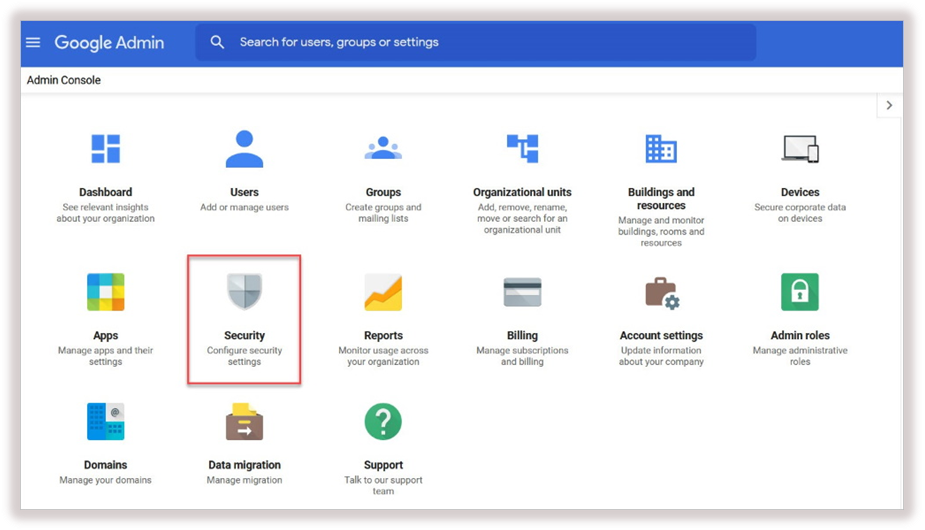Screen dimensions: 925x530
Task: Open the Support question mark icon
Action: pyautogui.click(x=383, y=421)
